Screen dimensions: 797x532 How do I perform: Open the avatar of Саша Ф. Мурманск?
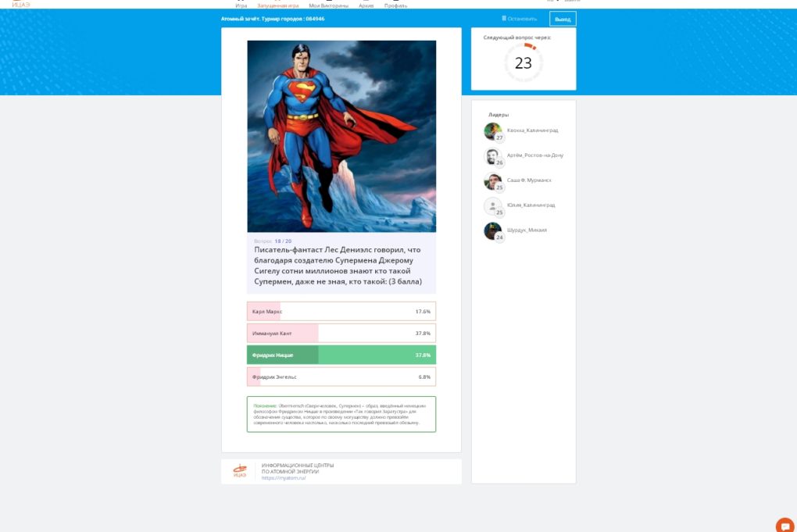pos(492,180)
